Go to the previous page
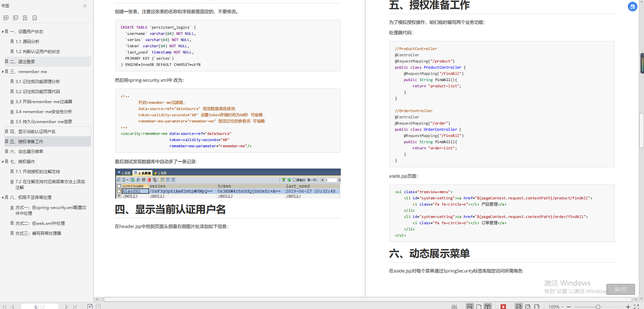This screenshot has width=644, height=309. pyautogui.click(x=13, y=307)
